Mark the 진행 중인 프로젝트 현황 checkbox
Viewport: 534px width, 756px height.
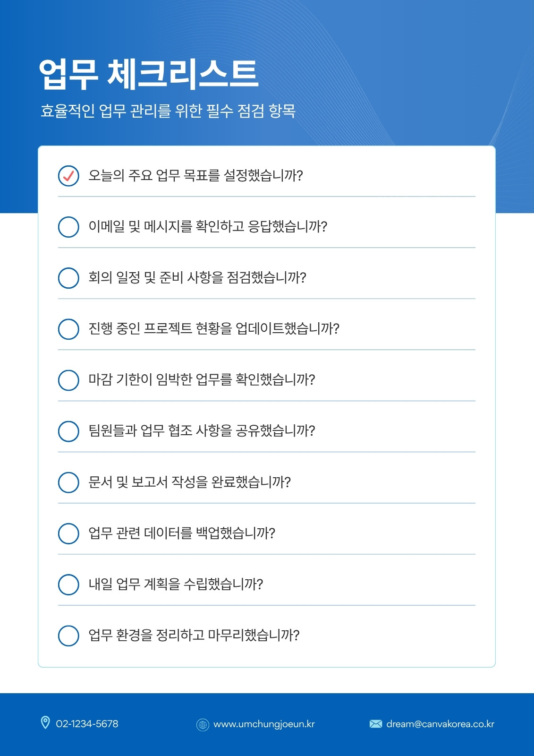(68, 329)
